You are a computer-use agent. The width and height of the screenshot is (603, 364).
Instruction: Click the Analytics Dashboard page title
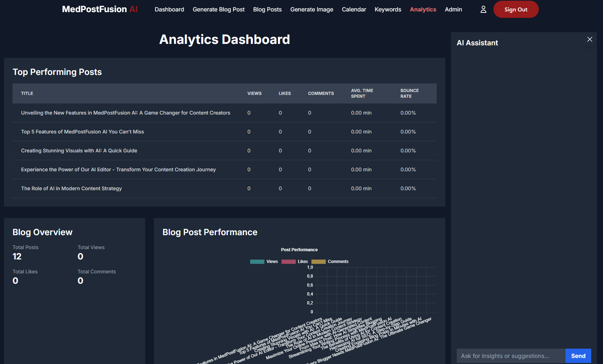224,40
